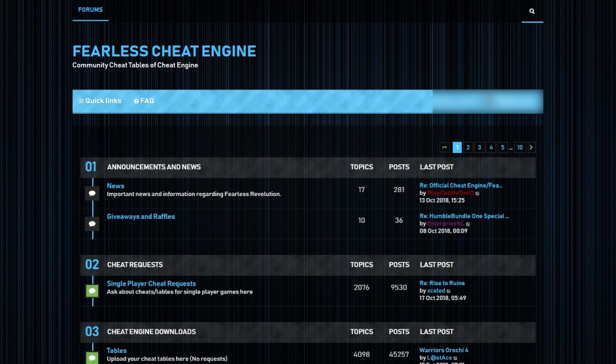Click the next page chevron

click(532, 147)
